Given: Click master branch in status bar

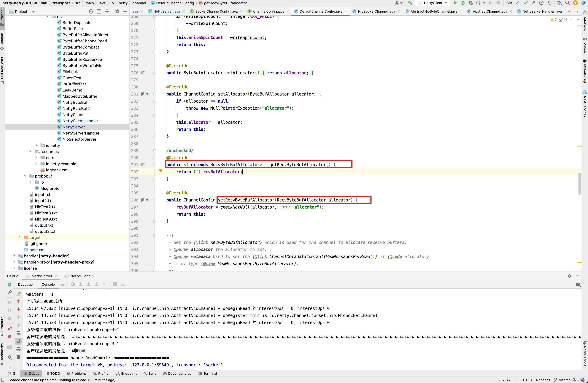Looking at the screenshot, I should (x=562, y=380).
